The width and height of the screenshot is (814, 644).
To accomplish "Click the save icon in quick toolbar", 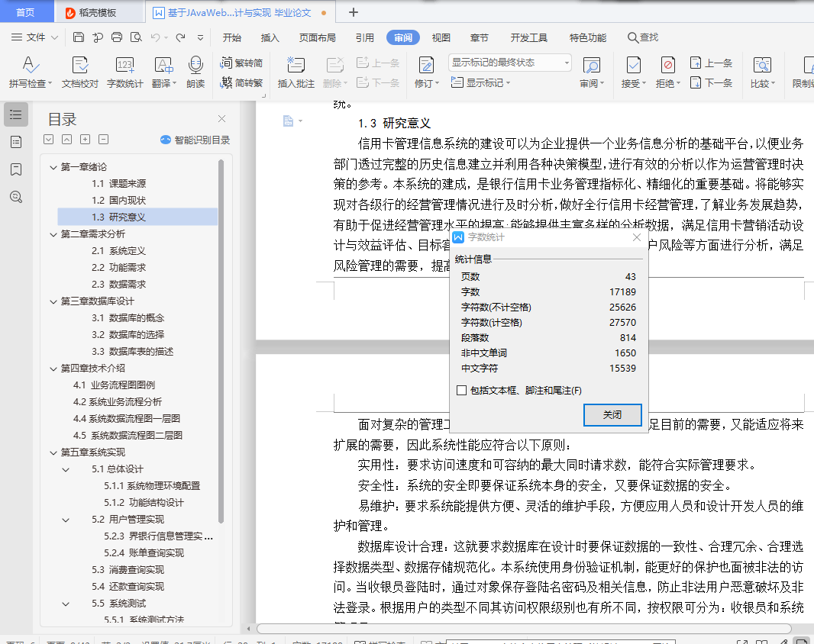I will 79,37.
